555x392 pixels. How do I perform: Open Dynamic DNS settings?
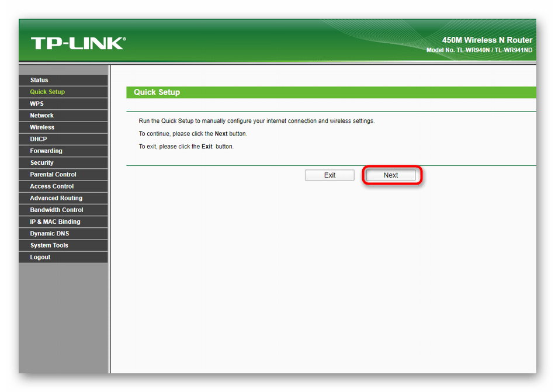pos(63,234)
